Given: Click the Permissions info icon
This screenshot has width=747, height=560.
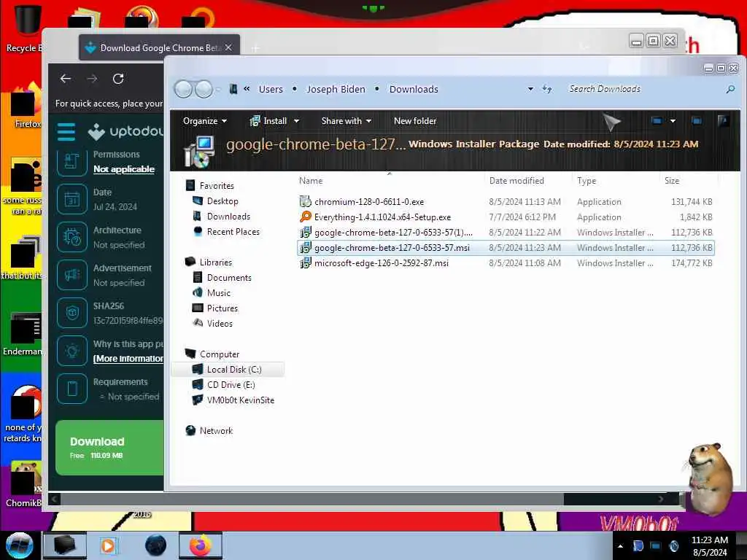Looking at the screenshot, I should (x=72, y=161).
